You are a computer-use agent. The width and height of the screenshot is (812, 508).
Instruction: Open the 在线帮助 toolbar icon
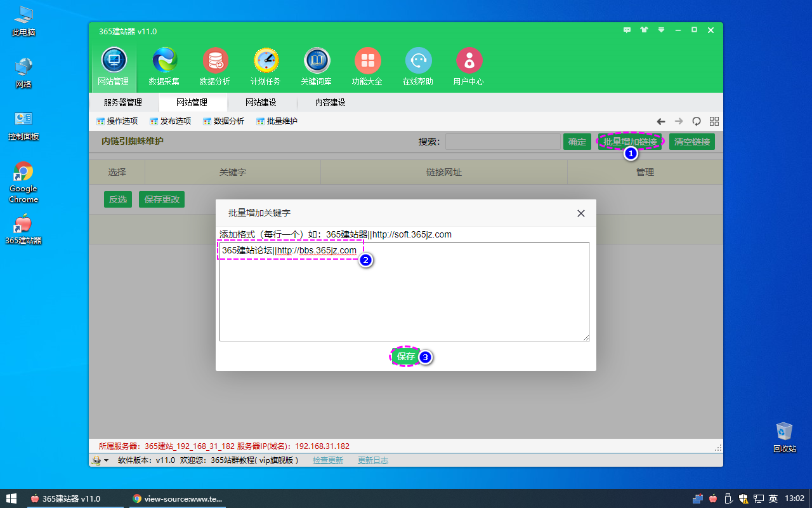click(418, 67)
